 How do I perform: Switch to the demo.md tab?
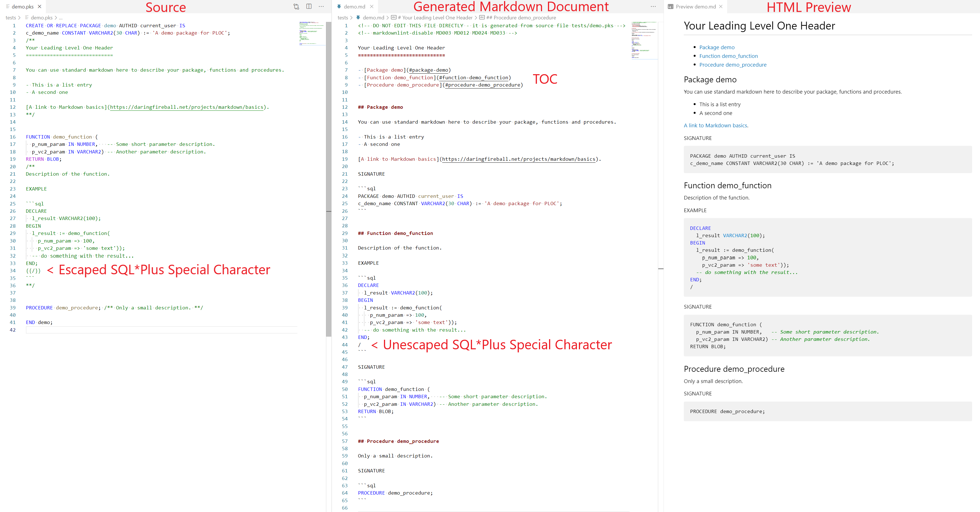click(x=354, y=6)
